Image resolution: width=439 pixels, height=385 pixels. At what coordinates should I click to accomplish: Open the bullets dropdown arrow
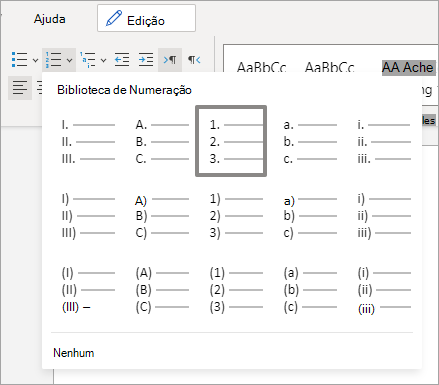(x=35, y=60)
